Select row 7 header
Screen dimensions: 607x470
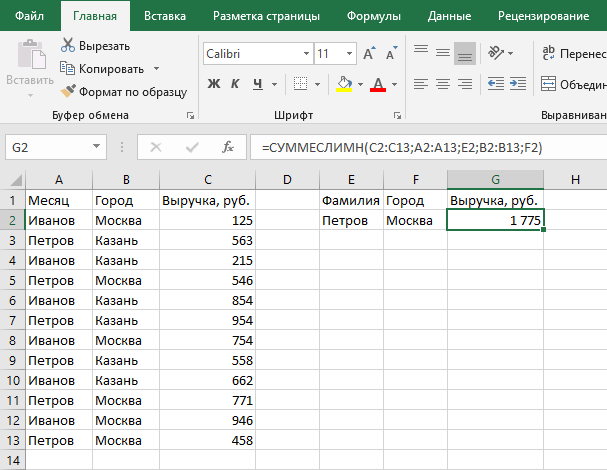[12, 321]
